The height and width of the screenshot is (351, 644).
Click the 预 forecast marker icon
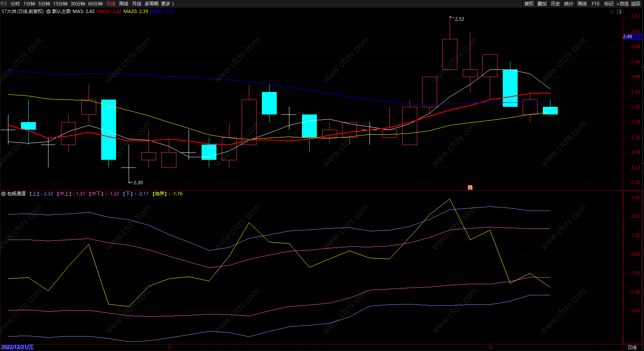tap(470, 187)
